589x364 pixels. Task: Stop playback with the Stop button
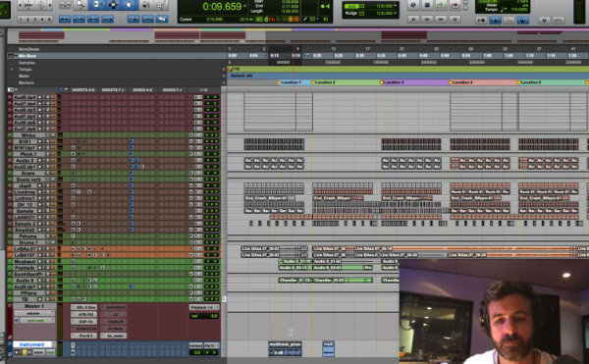pos(427,5)
